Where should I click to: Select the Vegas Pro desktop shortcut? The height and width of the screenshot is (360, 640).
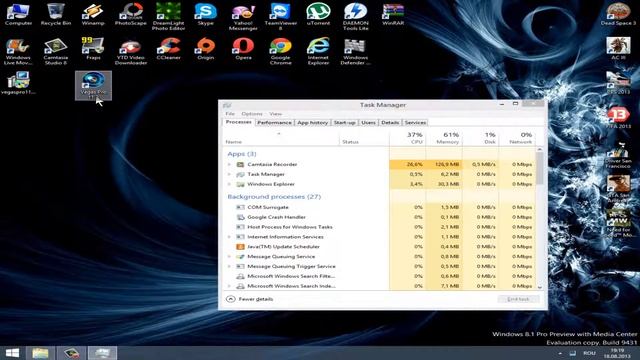pyautogui.click(x=93, y=85)
